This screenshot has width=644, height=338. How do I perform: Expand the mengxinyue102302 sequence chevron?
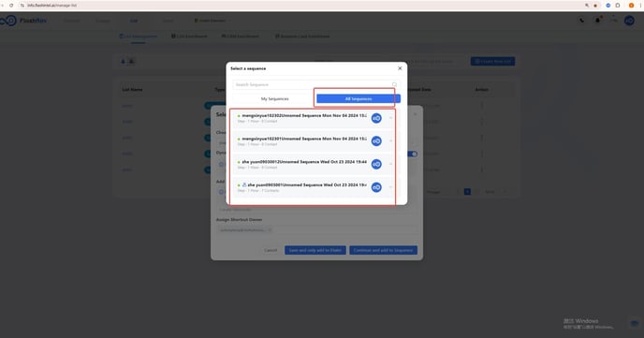point(390,118)
